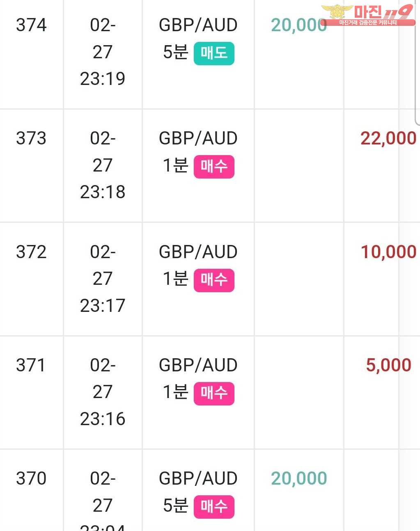Select row number 372
Image resolution: width=420 pixels, height=531 pixels.
coord(31,252)
